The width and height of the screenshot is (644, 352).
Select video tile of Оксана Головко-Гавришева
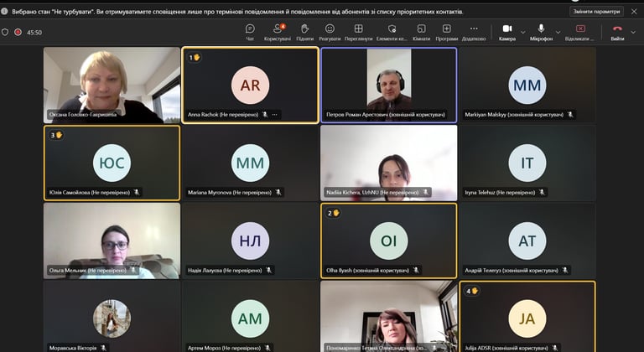[x=112, y=85]
